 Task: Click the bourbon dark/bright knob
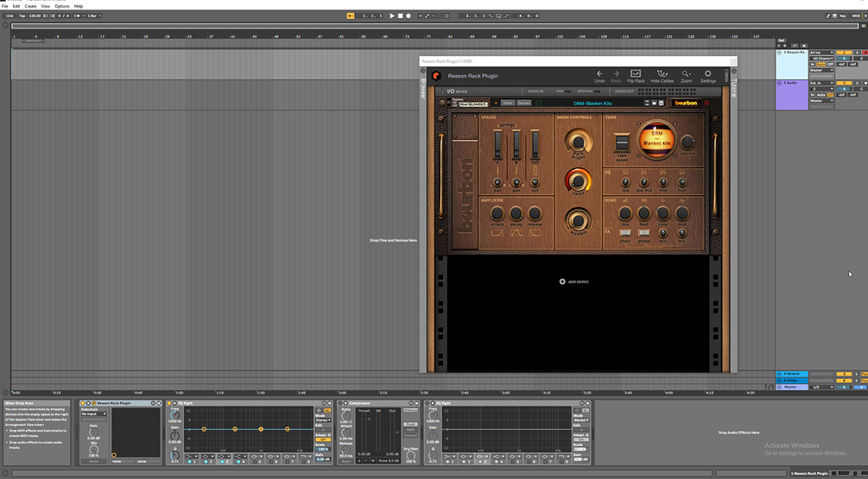click(578, 141)
